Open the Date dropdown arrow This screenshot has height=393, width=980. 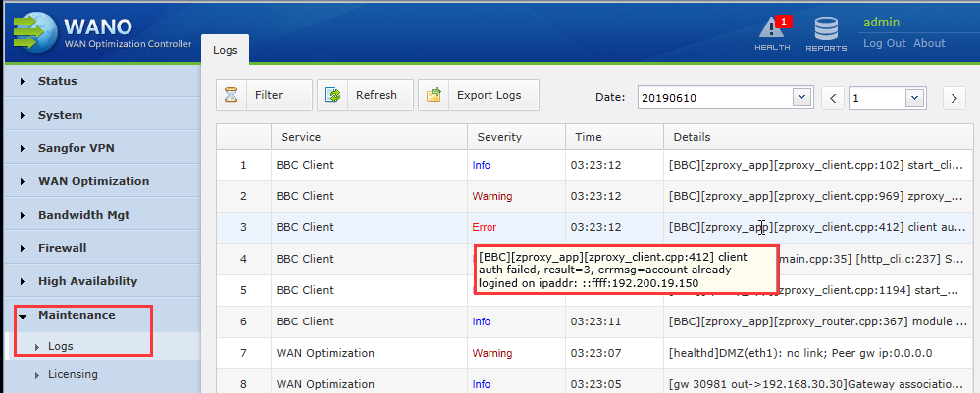[800, 97]
